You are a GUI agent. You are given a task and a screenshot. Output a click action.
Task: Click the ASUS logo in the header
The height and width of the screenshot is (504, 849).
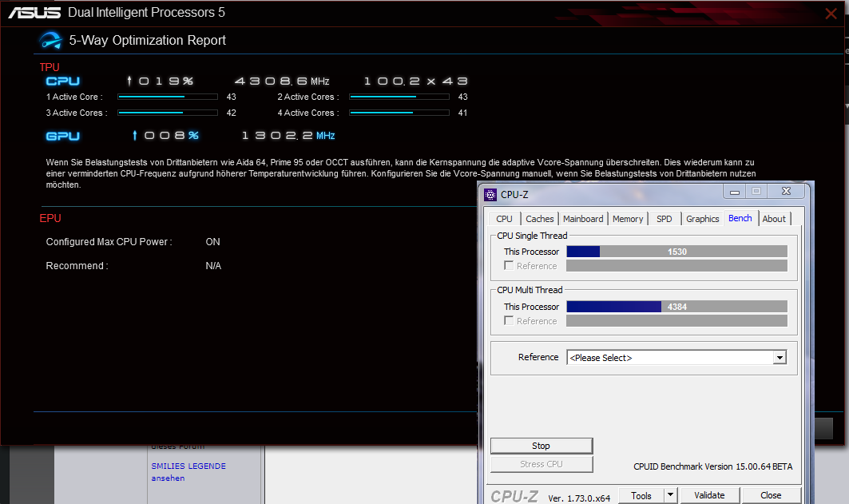pyautogui.click(x=34, y=13)
